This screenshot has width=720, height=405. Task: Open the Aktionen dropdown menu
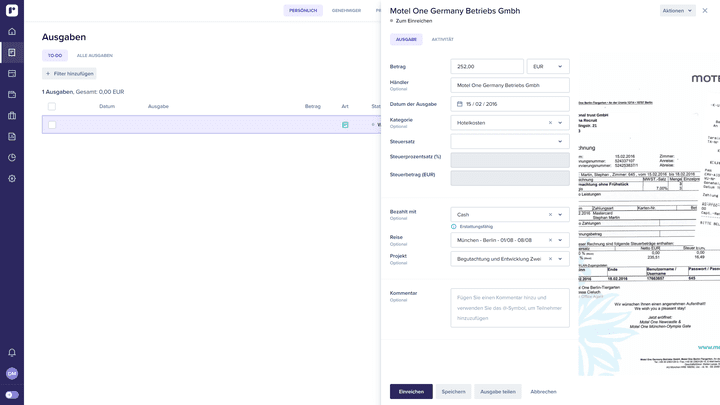tap(676, 11)
